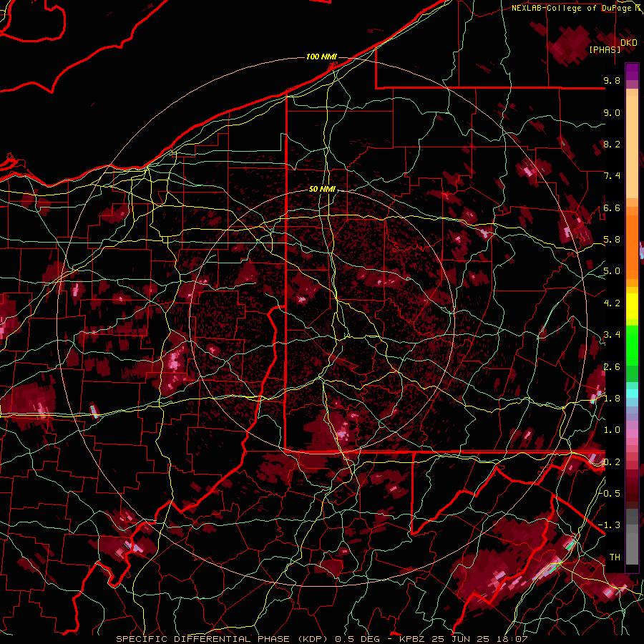644x644 pixels.
Task: Click the -1.3 value on the color scale
Action: pyautogui.click(x=609, y=525)
